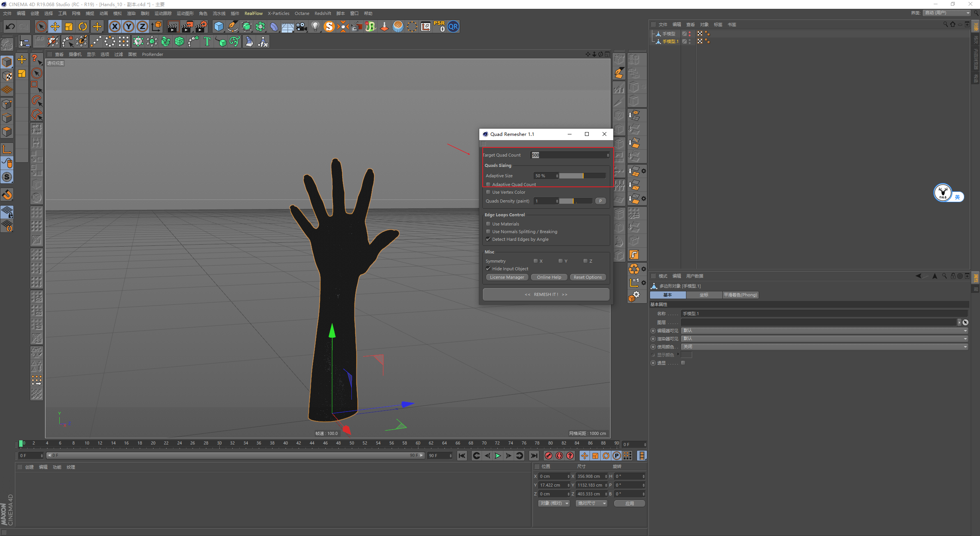The height and width of the screenshot is (536, 980).
Task: Select the Move tool in top toolbar
Action: [x=55, y=26]
